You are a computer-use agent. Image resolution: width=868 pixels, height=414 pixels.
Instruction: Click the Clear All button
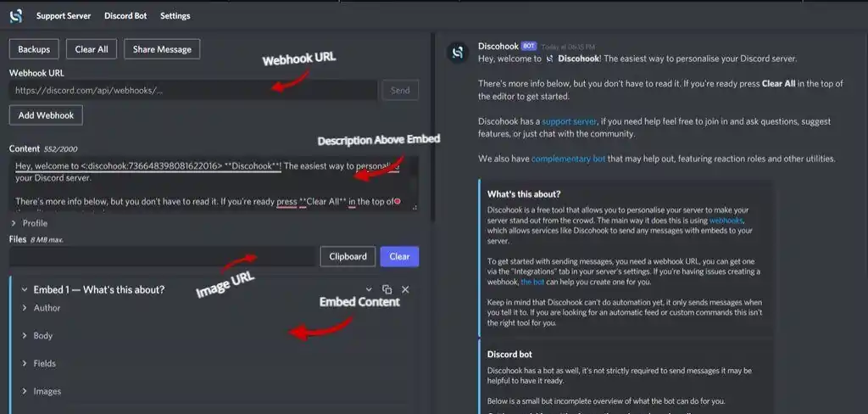[x=92, y=49]
